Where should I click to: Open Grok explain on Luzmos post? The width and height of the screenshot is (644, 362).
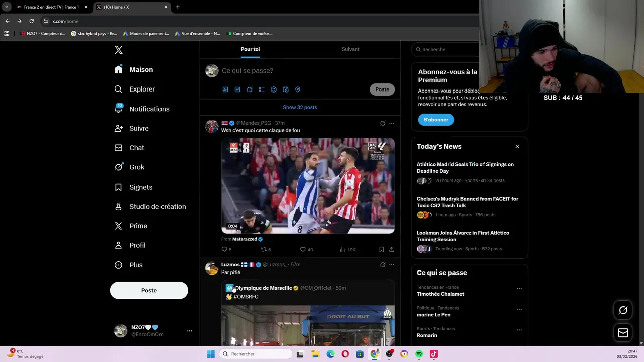pyautogui.click(x=383, y=265)
